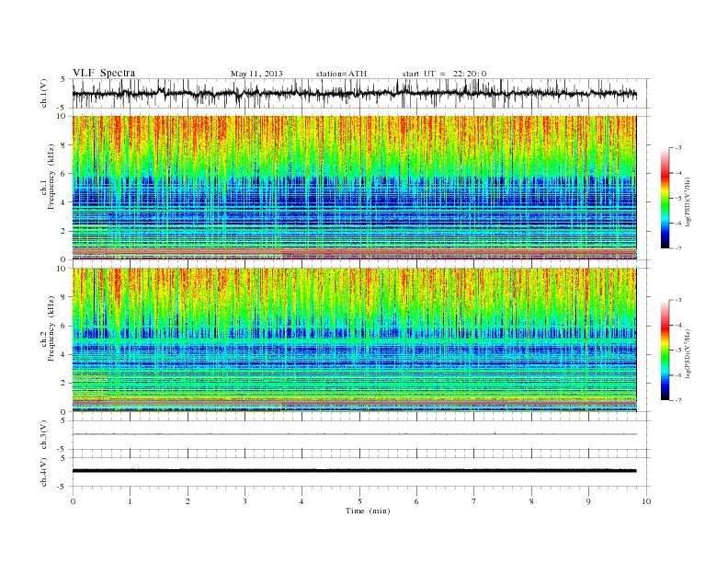Click the ch.2 spectrogram panel
The width and height of the screenshot is (728, 563).
pyautogui.click(x=354, y=339)
